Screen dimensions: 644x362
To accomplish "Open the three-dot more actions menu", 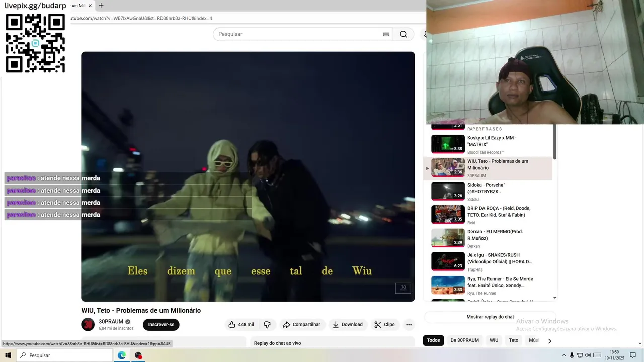I will 409,325.
